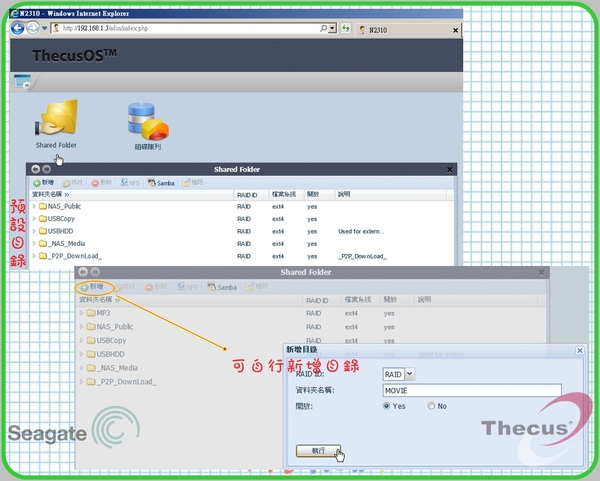600x481 pixels.
Task: Expand the USBHDD folder in the upper list
Action: 34,230
